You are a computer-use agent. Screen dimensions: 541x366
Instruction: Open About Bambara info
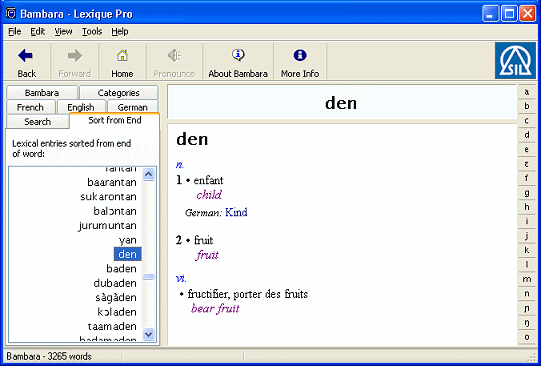(238, 63)
